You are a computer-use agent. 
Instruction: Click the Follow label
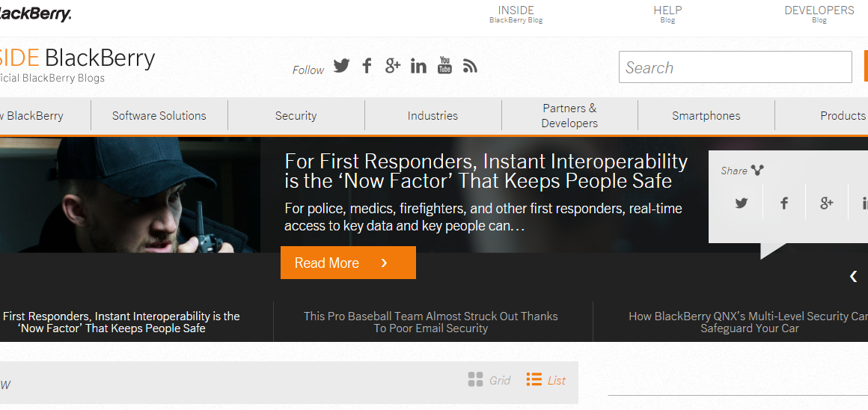tap(308, 70)
